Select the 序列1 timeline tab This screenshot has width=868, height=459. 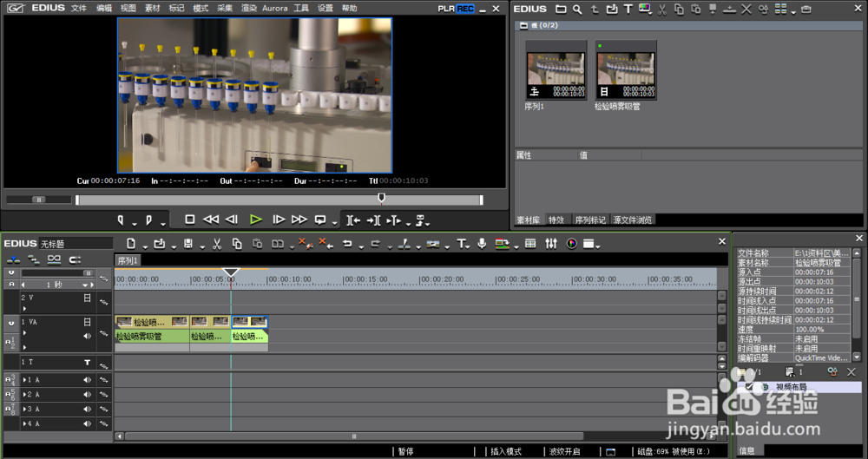(128, 260)
